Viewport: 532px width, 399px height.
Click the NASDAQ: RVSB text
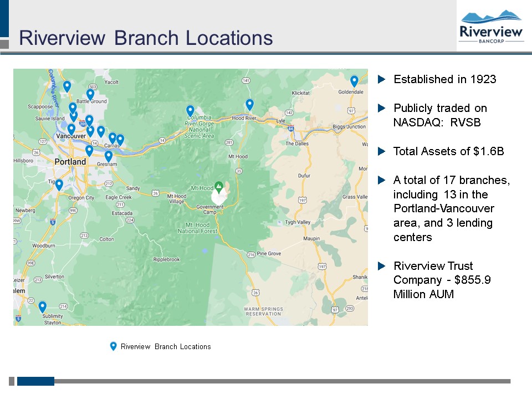pyautogui.click(x=437, y=122)
